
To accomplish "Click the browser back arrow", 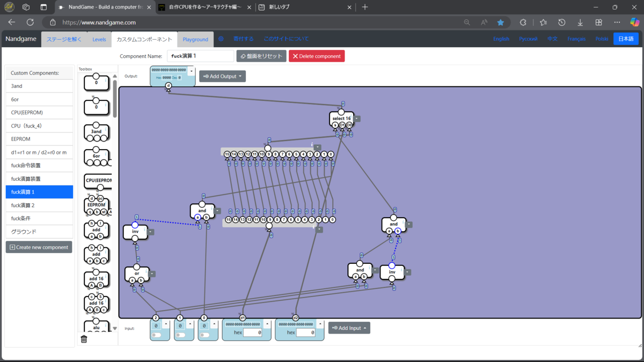I will [12, 23].
